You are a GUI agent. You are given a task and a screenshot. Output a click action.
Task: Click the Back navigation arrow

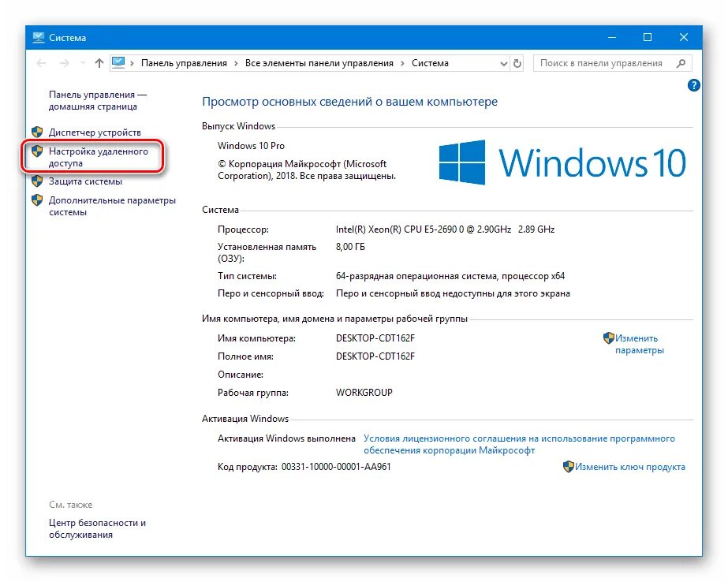coord(41,63)
